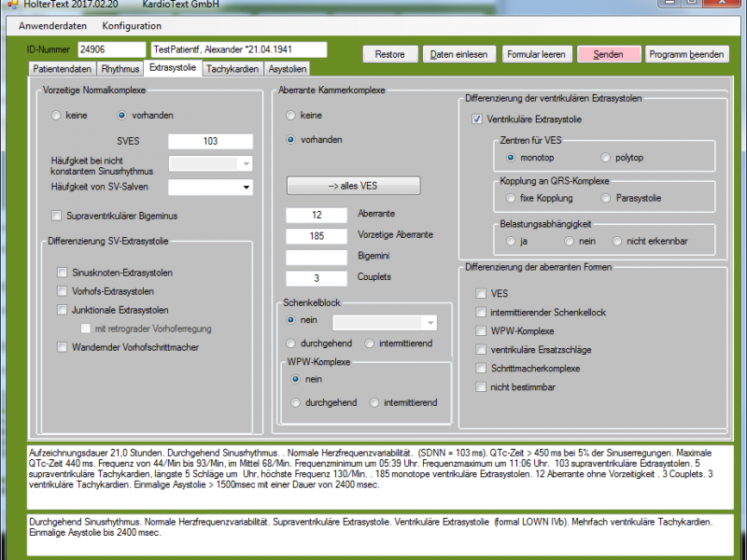Screen dimensions: 747x560
Task: Open the Anwenderdaten menu
Action: [x=53, y=26]
